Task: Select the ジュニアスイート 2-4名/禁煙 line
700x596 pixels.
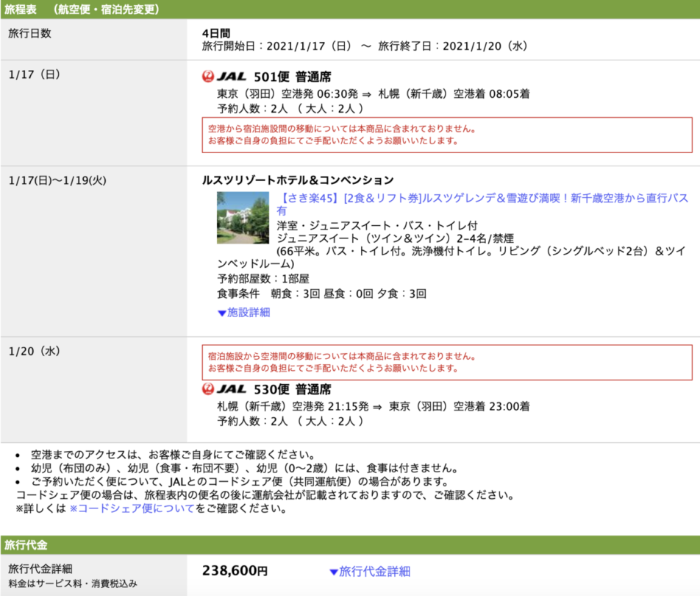Action: click(x=395, y=238)
